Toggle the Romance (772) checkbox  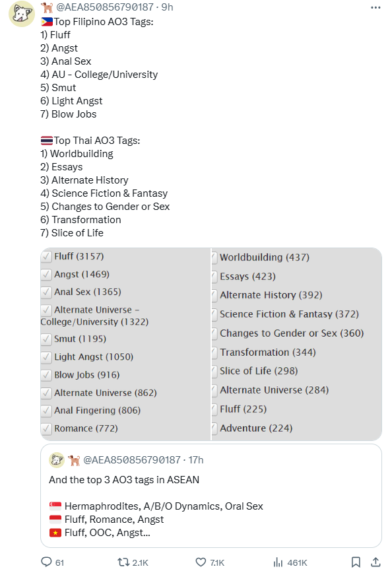click(x=46, y=428)
